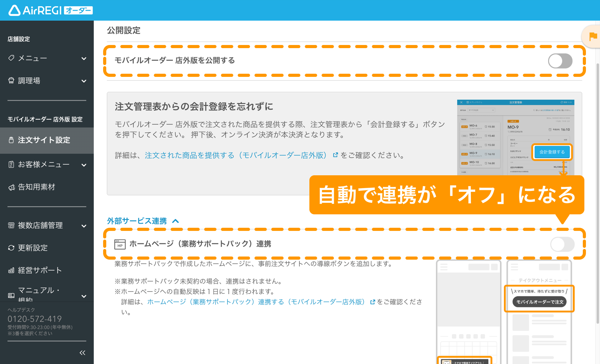Click the 店舗設定 sidebar heading
The image size is (600, 364).
click(19, 39)
